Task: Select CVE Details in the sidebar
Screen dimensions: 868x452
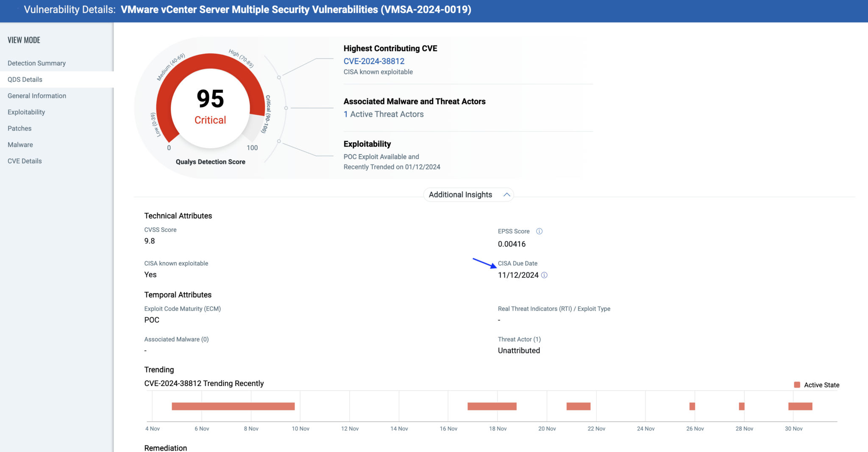Action: [24, 161]
